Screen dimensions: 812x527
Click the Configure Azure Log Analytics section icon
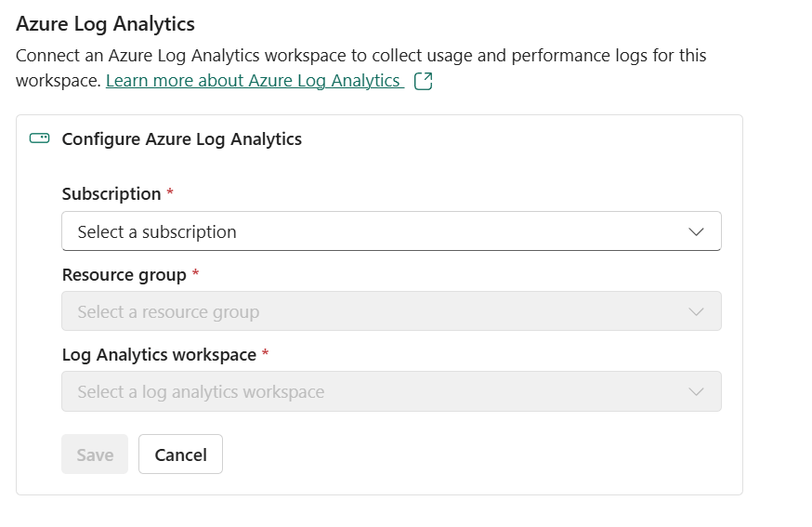coord(39,139)
